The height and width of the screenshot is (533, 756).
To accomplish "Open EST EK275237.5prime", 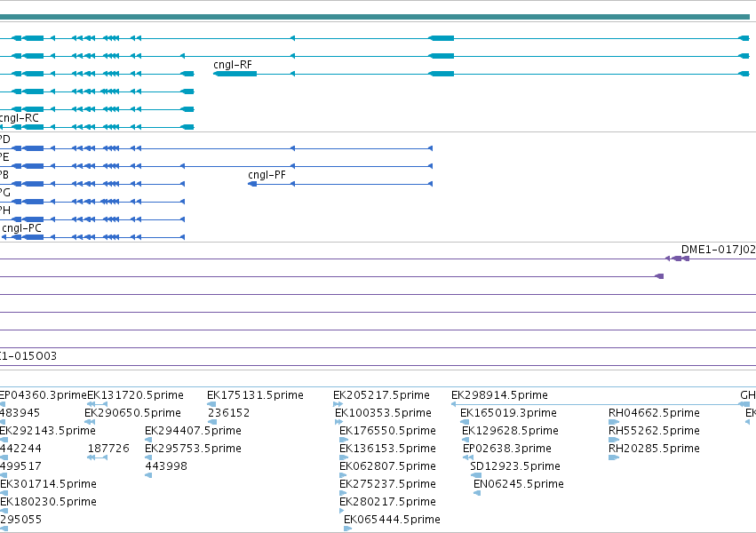I will [x=387, y=484].
